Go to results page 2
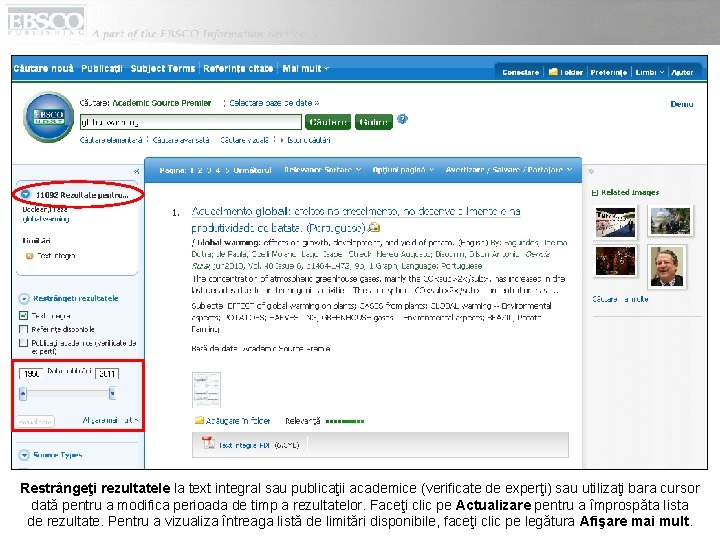The image size is (720, 540). [200, 170]
